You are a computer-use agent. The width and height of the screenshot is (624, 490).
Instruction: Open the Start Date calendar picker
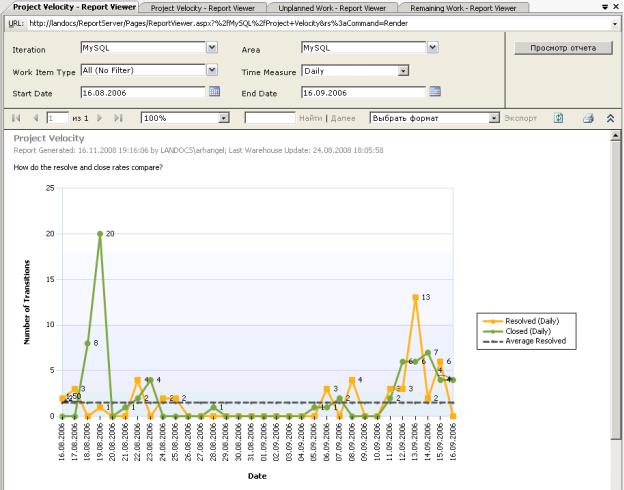tap(213, 92)
